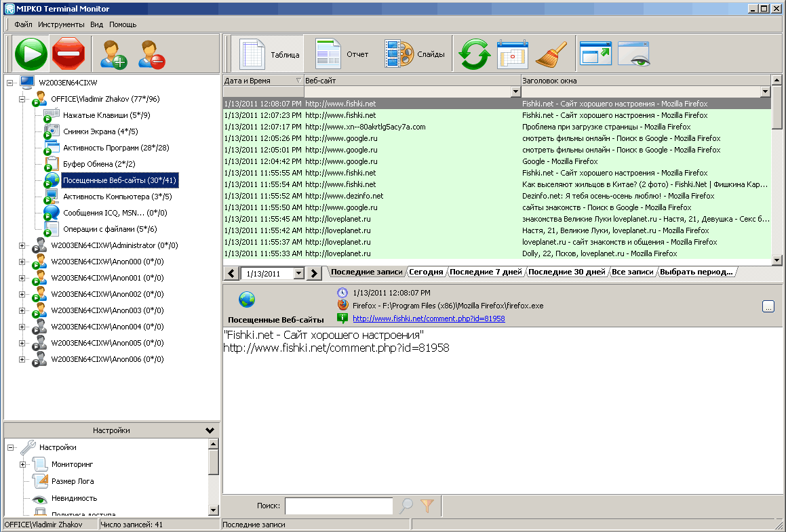The height and width of the screenshot is (532, 786).
Task: Open Активность Компьютера node
Action: 117,197
